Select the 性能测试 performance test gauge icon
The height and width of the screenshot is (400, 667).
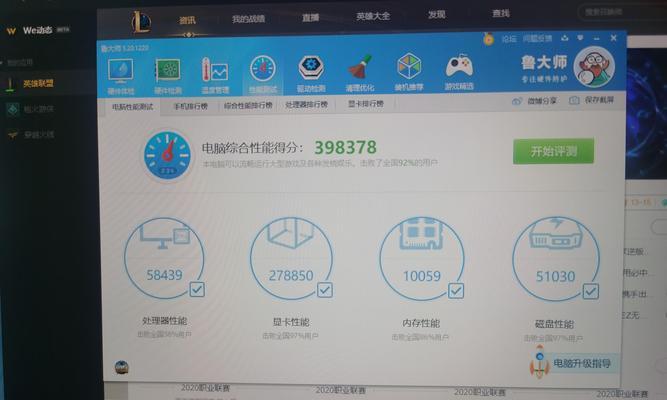(263, 69)
